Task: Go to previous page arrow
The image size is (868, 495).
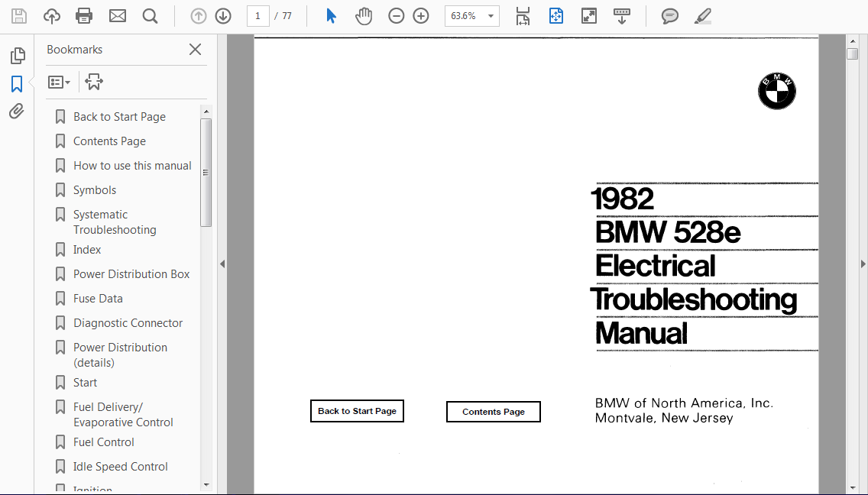Action: [x=198, y=16]
